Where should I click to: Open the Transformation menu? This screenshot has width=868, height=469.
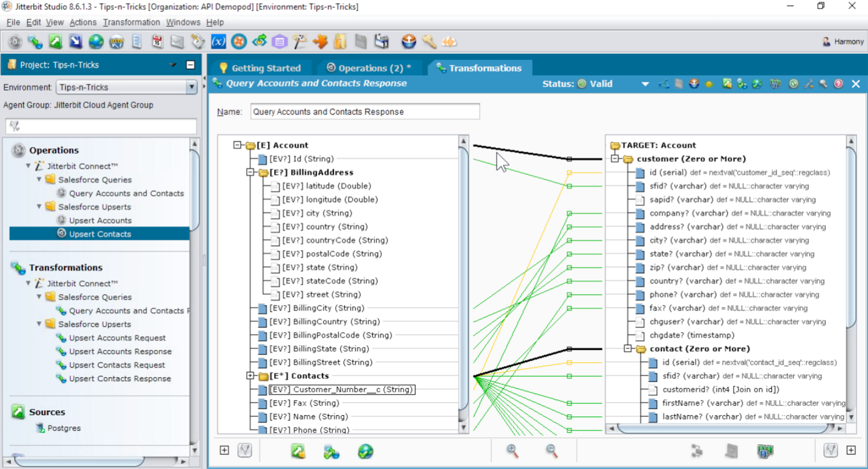click(131, 22)
